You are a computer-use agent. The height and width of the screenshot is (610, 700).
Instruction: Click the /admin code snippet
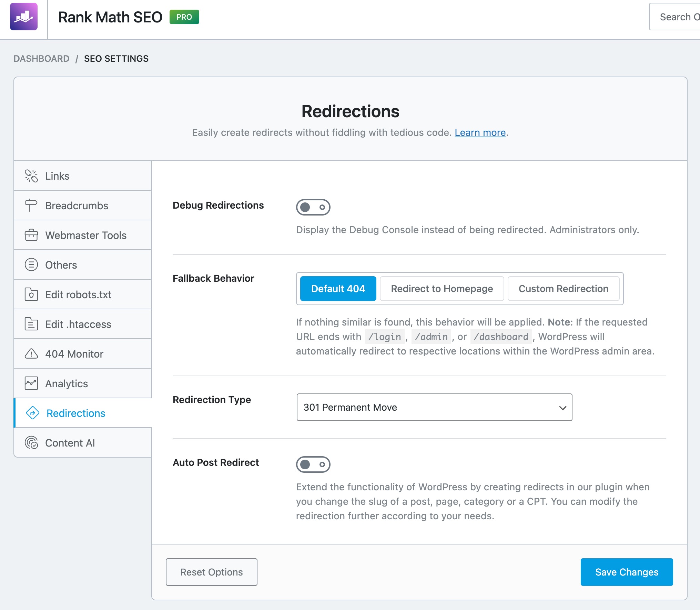[x=431, y=337]
